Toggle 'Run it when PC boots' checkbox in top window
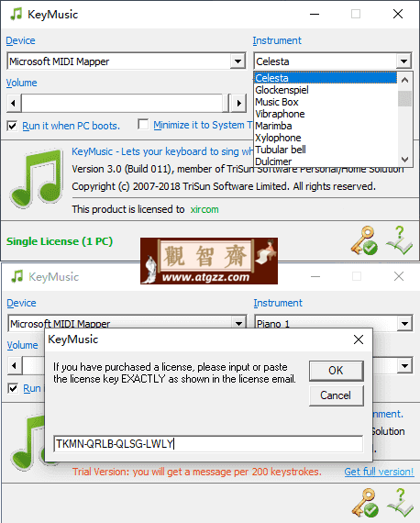Screen dimensions: 420x523 click(12, 126)
